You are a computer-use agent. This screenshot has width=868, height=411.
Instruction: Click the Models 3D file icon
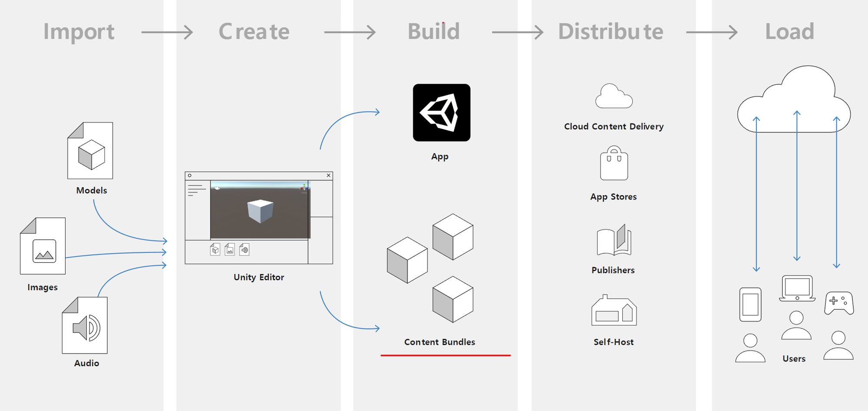90,150
